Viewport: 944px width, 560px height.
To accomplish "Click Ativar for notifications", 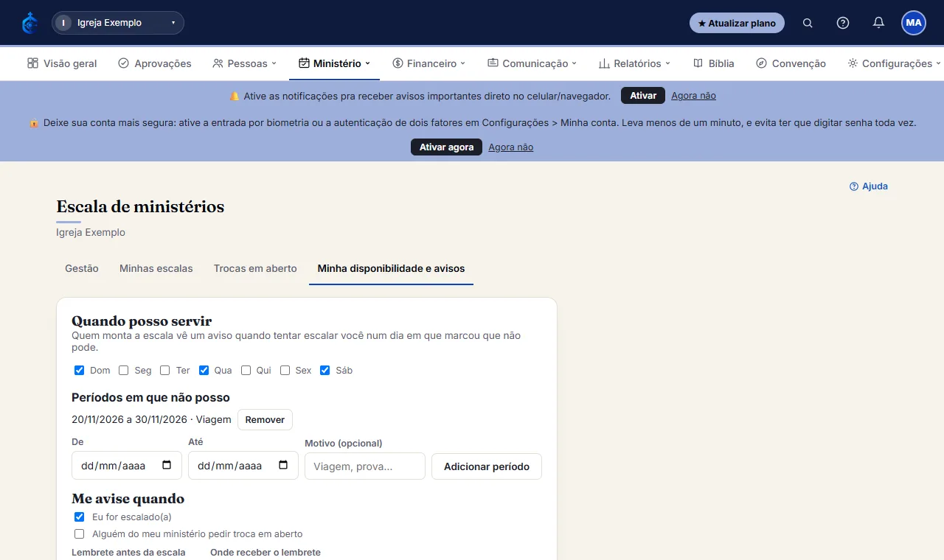I will coord(643,96).
